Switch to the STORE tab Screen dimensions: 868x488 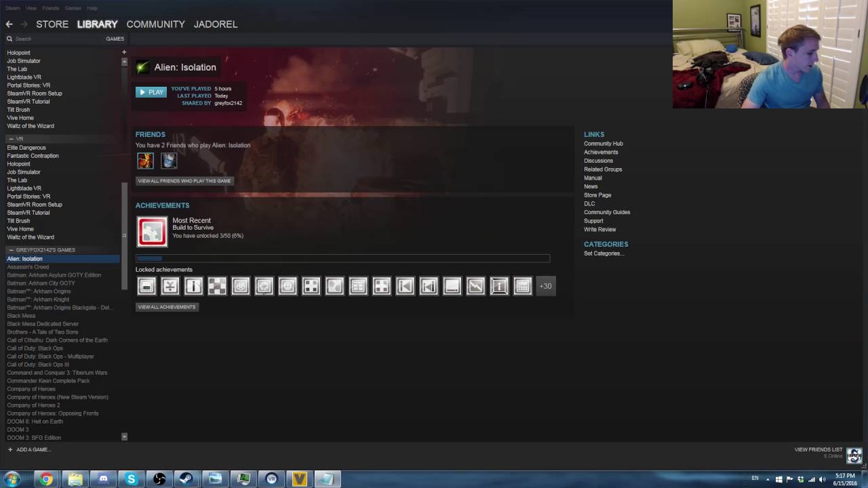click(52, 24)
